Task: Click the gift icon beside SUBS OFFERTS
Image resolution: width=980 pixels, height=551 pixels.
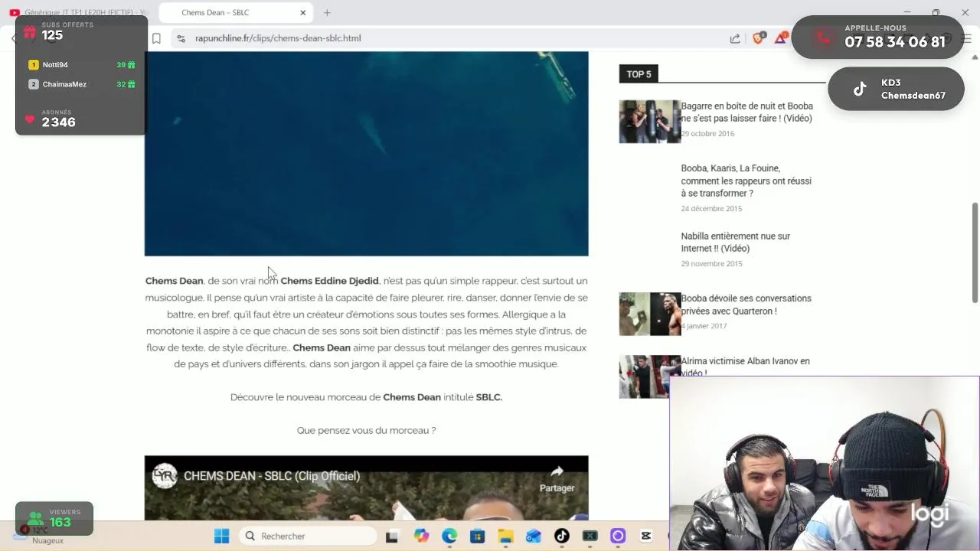Action: [x=29, y=32]
